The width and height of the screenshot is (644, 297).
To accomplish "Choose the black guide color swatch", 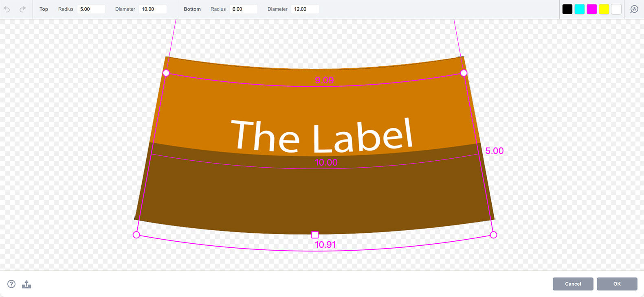I will pyautogui.click(x=567, y=9).
